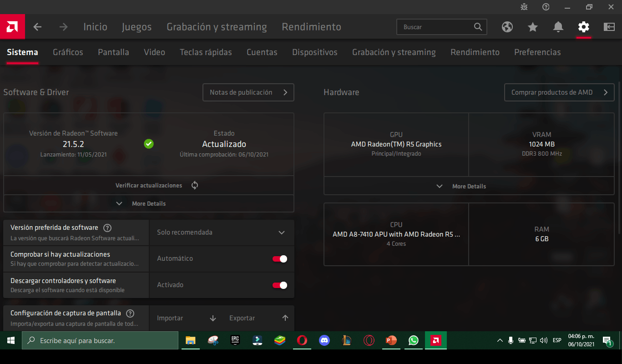The image size is (622, 364).
Task: Switch to the Teclas rápidas tab
Action: tap(206, 52)
